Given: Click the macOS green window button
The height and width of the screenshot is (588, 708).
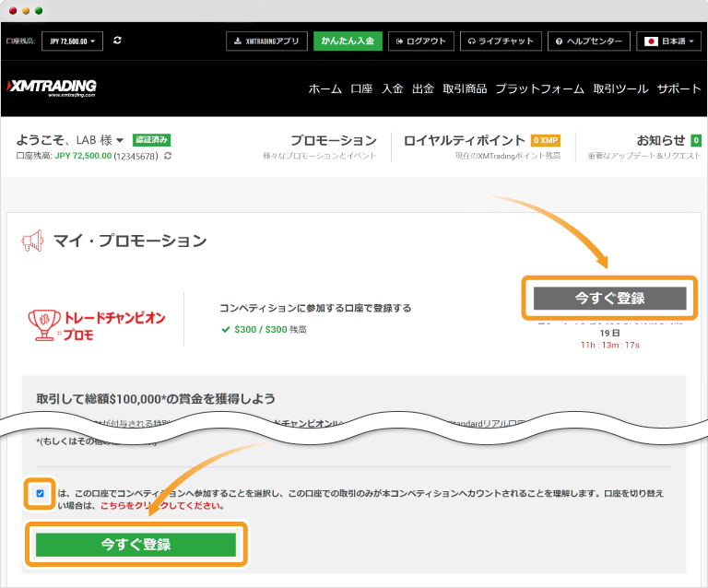Looking at the screenshot, I should click(39, 11).
